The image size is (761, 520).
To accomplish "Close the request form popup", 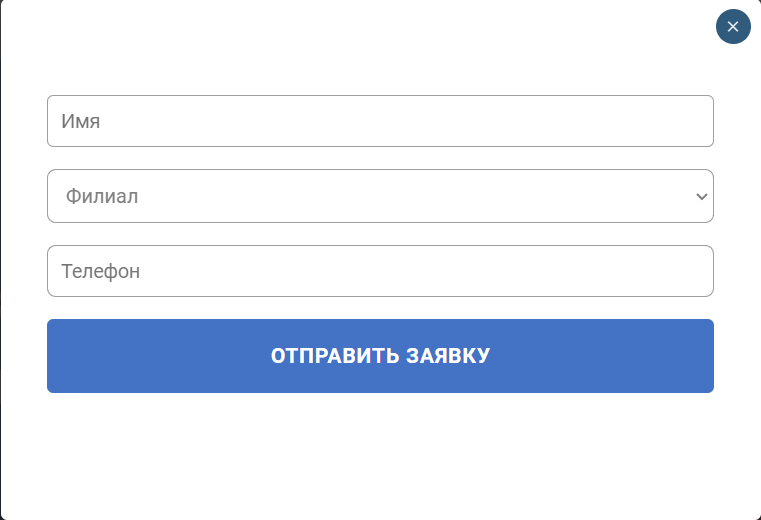I will coord(733,27).
